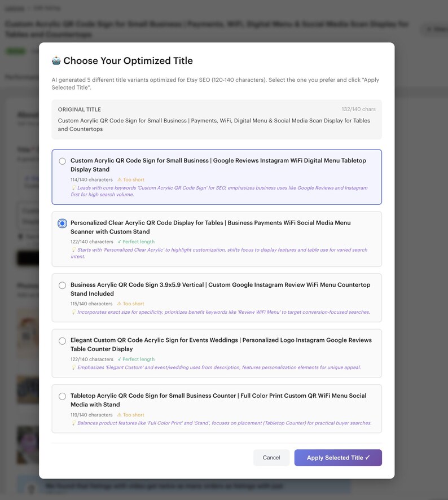
Task: Click the Original Title text box
Action: pyautogui.click(x=217, y=120)
